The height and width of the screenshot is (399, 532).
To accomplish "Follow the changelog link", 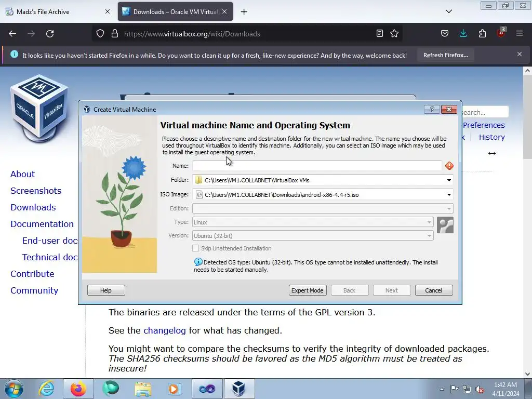I will pos(165,330).
